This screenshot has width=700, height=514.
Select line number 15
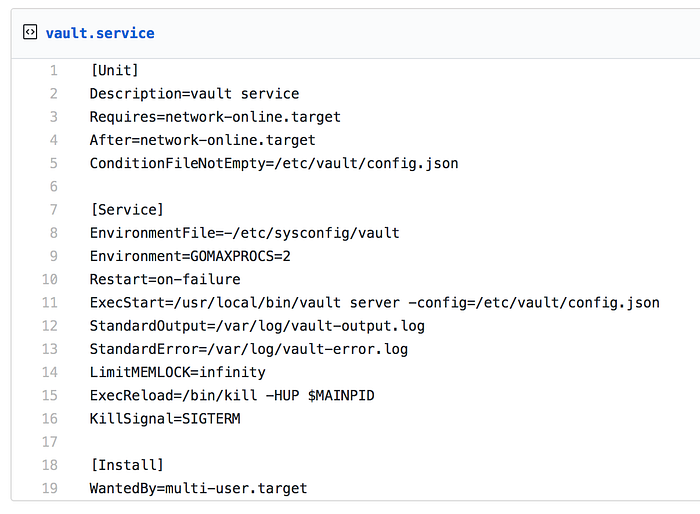click(x=50, y=396)
